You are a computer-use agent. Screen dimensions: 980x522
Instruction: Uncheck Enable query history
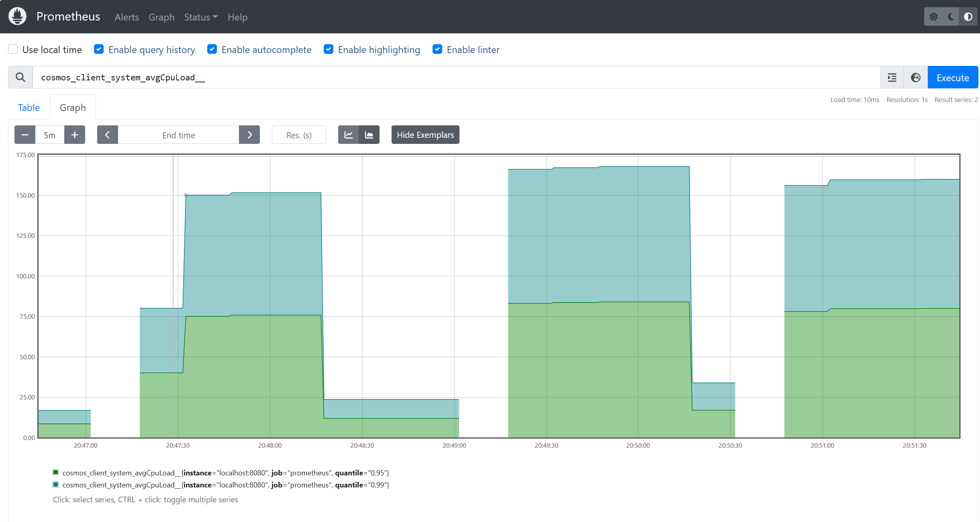click(99, 49)
